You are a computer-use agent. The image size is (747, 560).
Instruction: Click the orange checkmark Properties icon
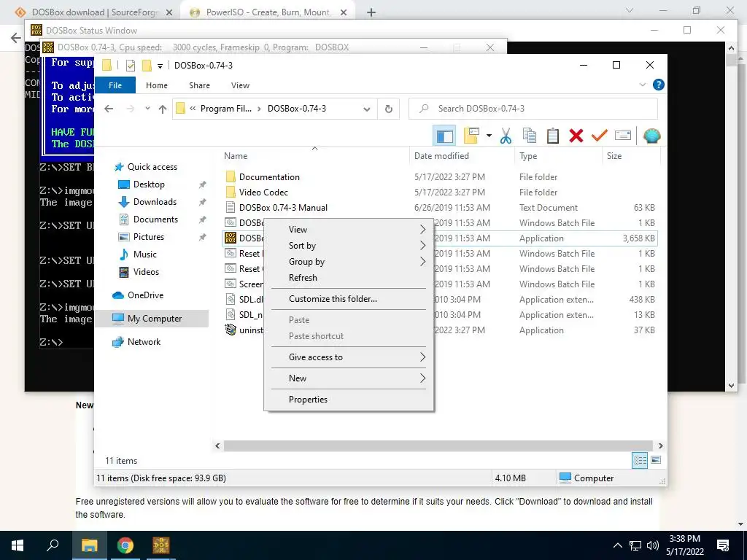point(600,136)
